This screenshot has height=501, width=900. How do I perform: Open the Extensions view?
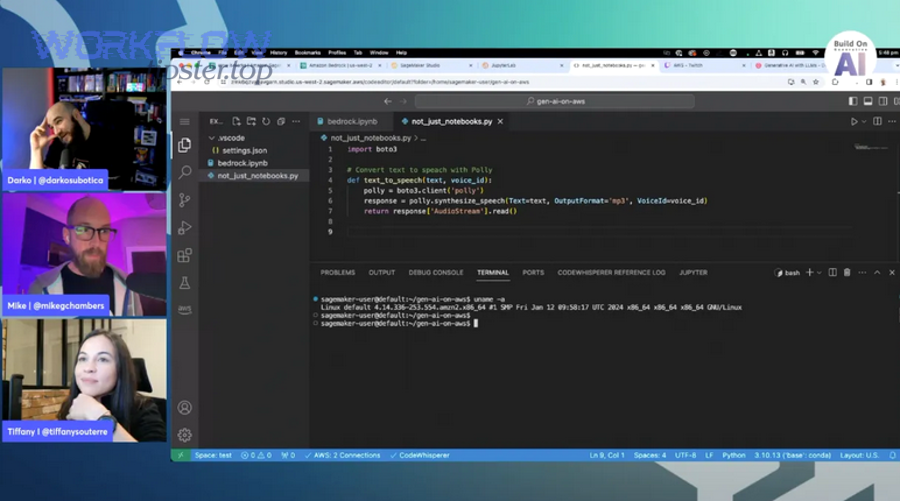click(185, 256)
